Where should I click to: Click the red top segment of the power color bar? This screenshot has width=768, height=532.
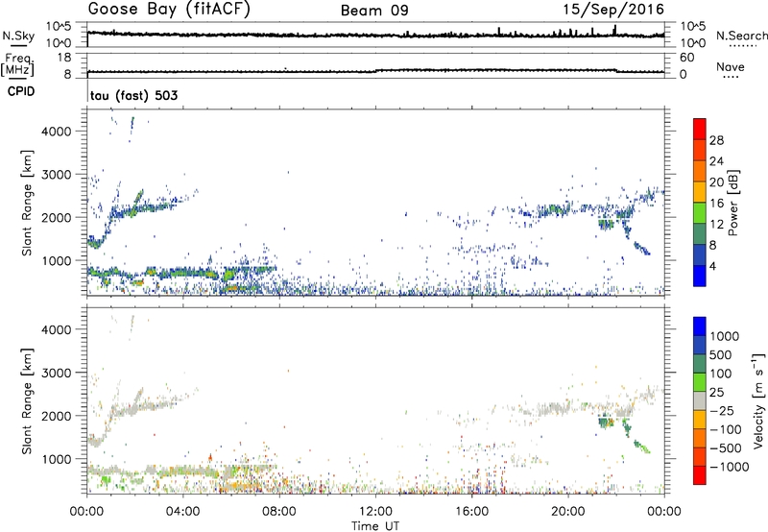coord(700,129)
